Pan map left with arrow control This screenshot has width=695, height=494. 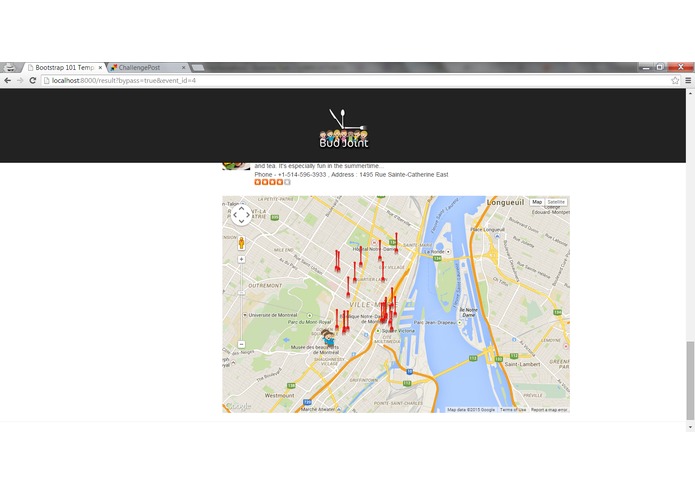pyautogui.click(x=235, y=215)
